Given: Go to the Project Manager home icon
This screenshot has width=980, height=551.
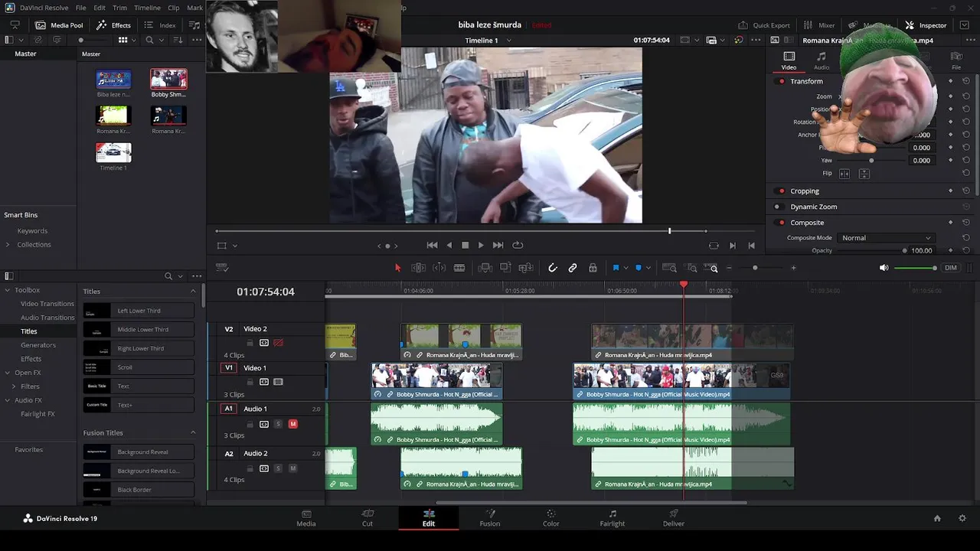Looking at the screenshot, I should 937,518.
